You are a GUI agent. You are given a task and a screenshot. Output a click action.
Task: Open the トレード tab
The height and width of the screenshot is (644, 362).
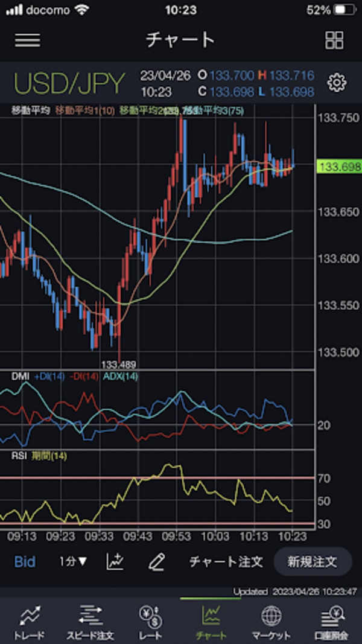coord(29,622)
